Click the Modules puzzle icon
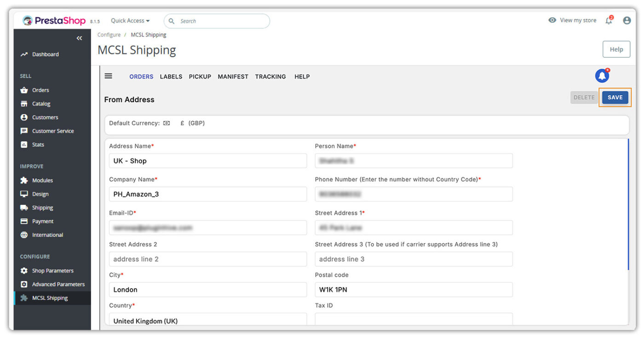The image size is (644, 339). pos(24,181)
